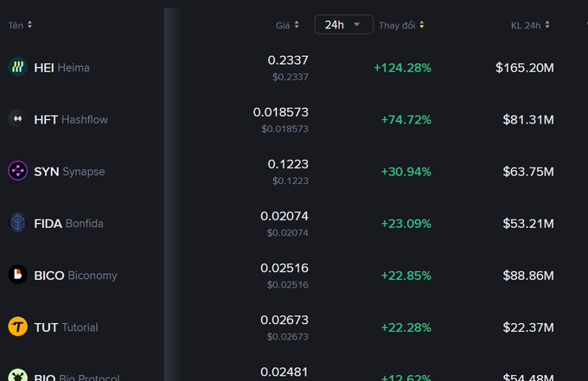Click the HEI price 0.2337

tap(288, 60)
